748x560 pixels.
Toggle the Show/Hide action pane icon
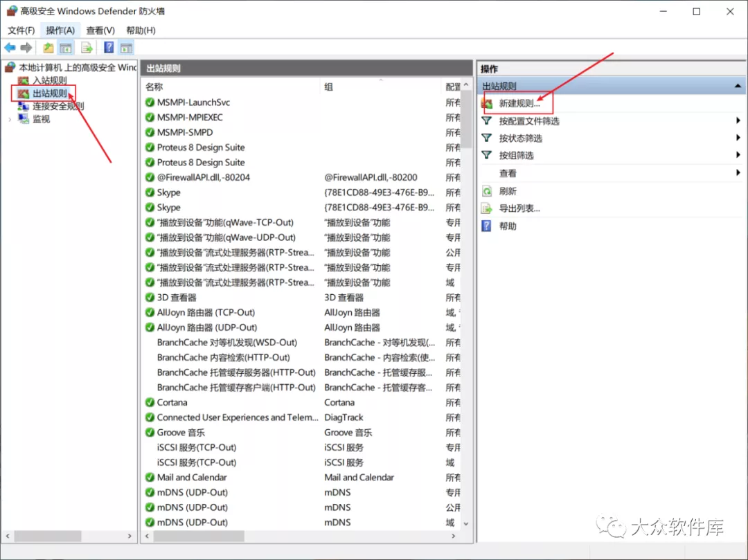click(x=126, y=48)
